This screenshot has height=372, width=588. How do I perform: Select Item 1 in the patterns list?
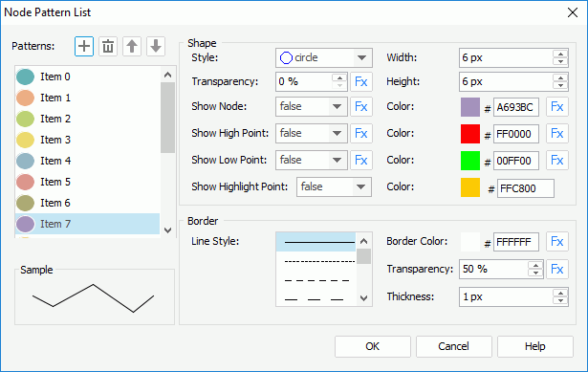87,98
